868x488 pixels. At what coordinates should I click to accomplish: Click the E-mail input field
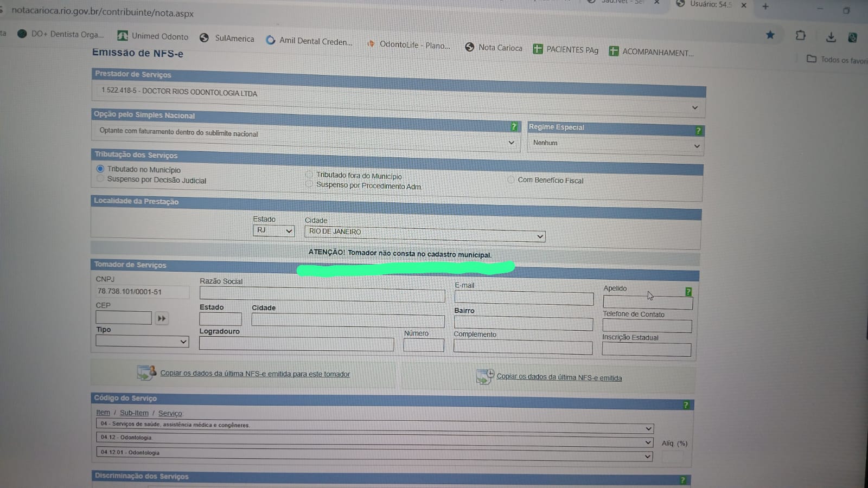[x=524, y=298]
